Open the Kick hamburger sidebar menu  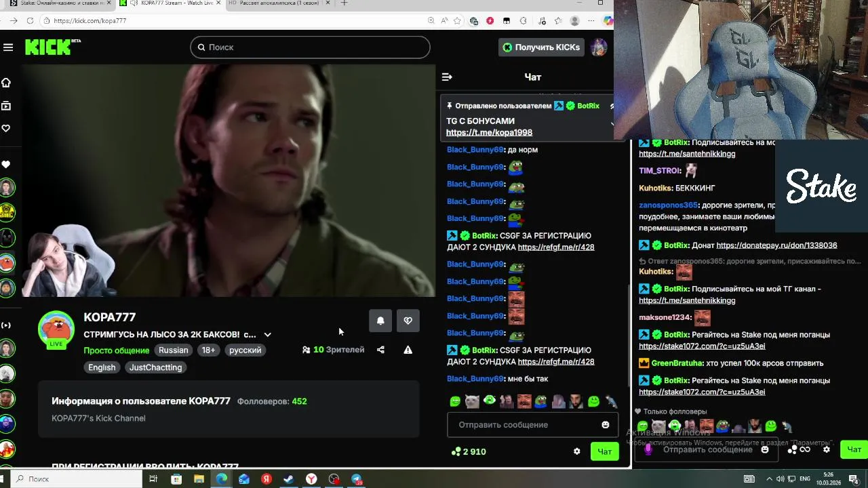coord(8,47)
